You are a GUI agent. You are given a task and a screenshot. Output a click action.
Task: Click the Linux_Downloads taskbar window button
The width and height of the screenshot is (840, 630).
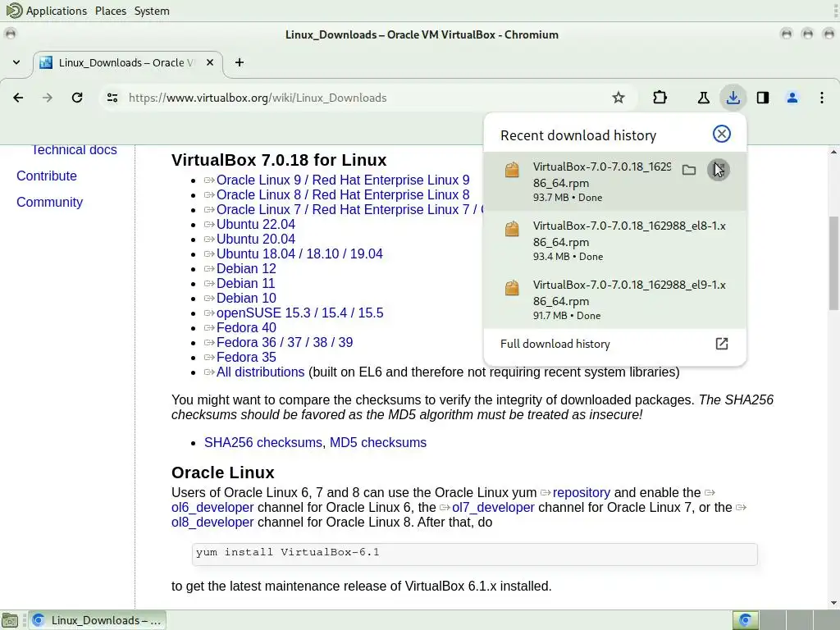[98, 620]
